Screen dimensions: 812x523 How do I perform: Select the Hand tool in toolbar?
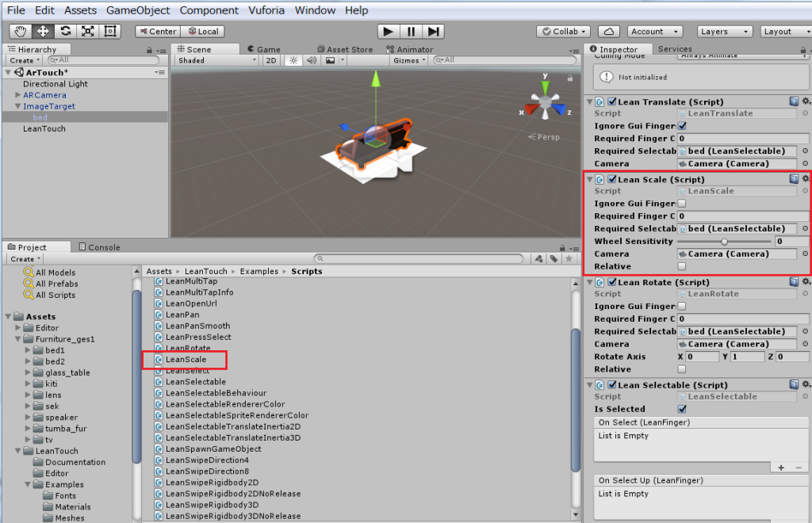[x=20, y=32]
